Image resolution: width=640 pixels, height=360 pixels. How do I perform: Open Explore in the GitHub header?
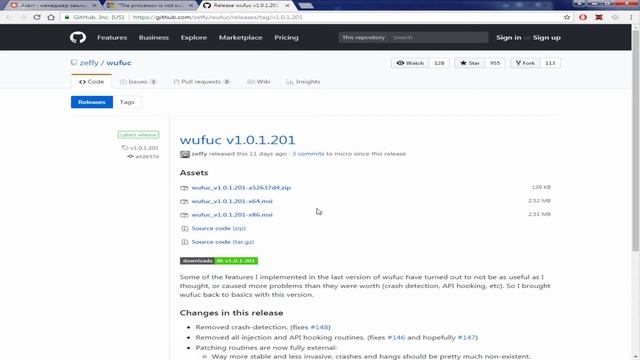click(x=194, y=38)
